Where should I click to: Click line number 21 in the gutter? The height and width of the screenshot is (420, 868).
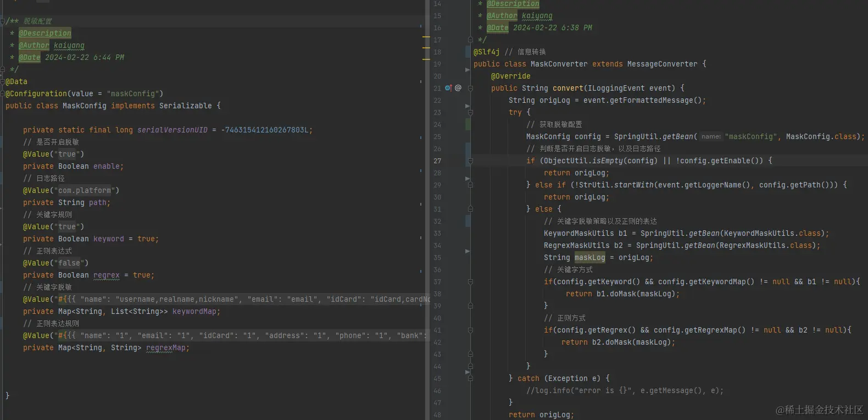(437, 88)
